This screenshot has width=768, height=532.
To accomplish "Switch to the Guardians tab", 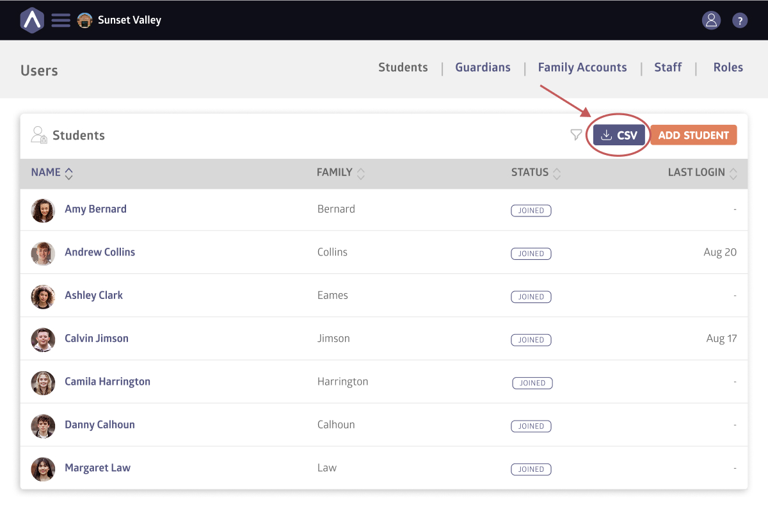I will pos(483,67).
